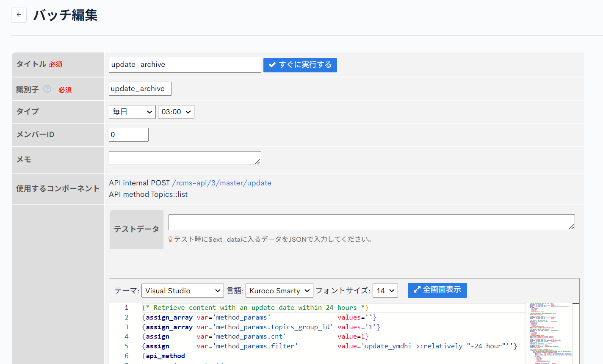This screenshot has height=364, width=603.
Task: Open identifier help question-mark icon
Action: [x=47, y=89]
